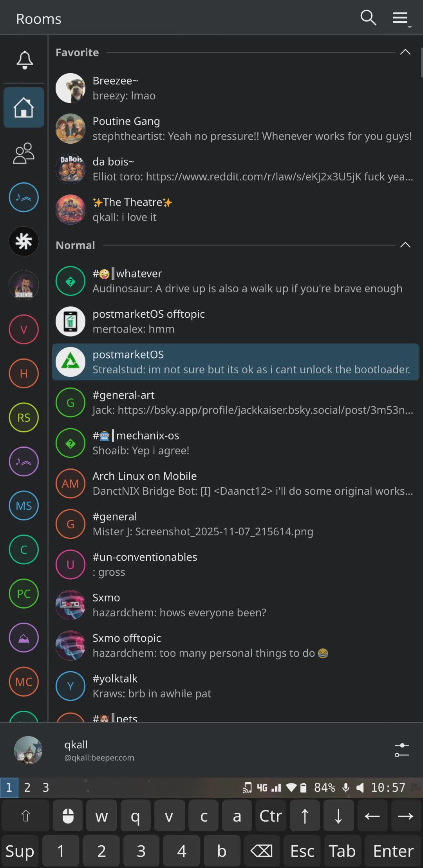Open notifications bell in the sidebar
This screenshot has height=868, width=423.
point(24,60)
